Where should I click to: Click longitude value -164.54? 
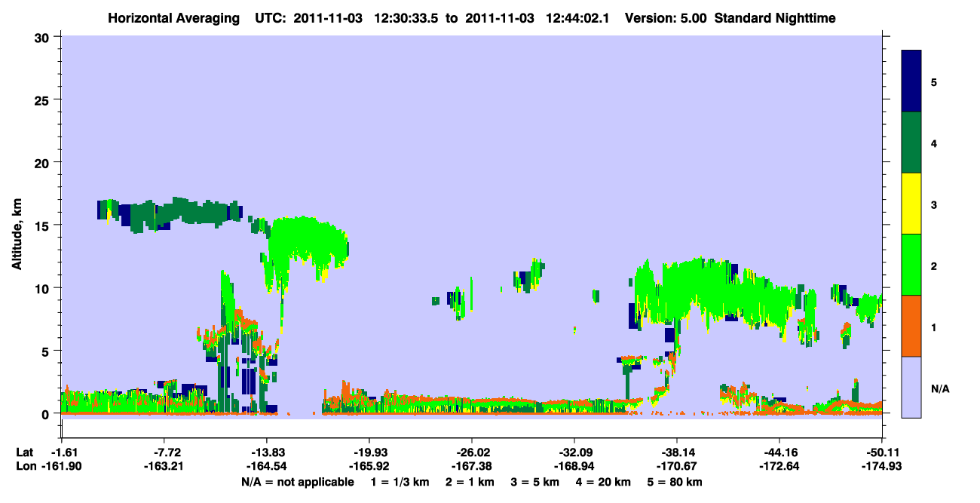coord(266,466)
